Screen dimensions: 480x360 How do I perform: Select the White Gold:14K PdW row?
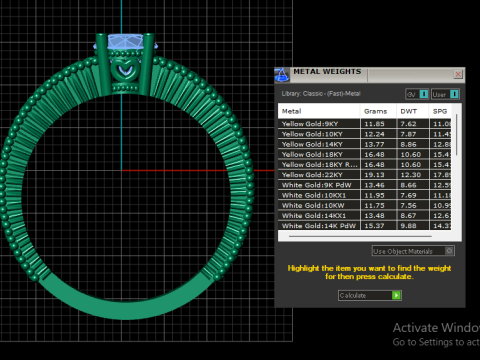(x=365, y=226)
